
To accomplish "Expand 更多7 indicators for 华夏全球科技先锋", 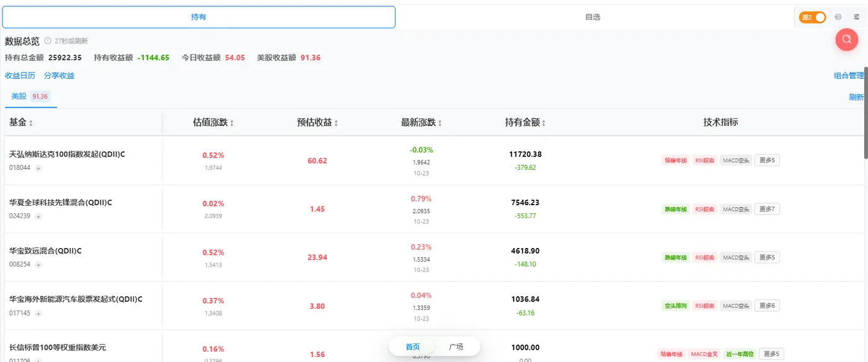I will pos(767,209).
